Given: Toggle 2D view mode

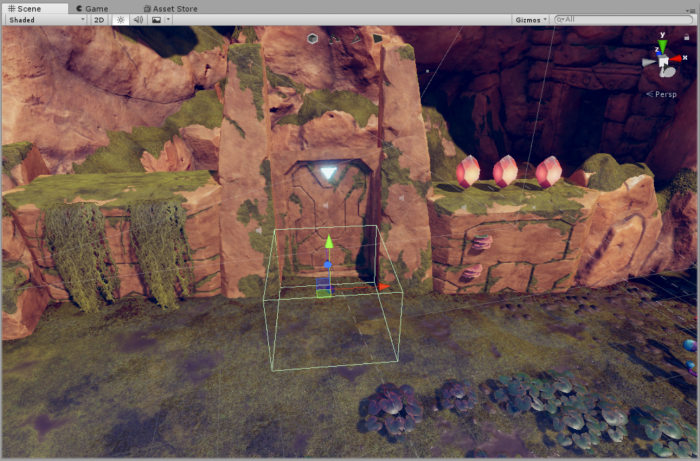Looking at the screenshot, I should pos(99,20).
